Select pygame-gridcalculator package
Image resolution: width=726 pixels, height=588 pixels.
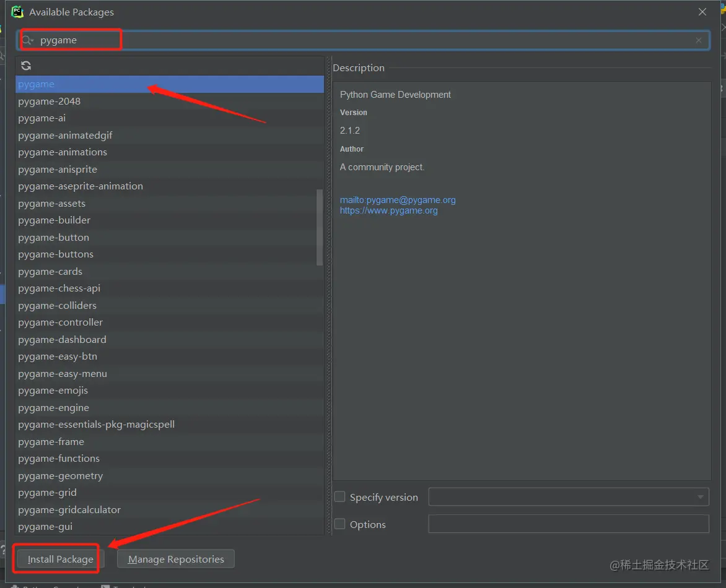coord(170,509)
